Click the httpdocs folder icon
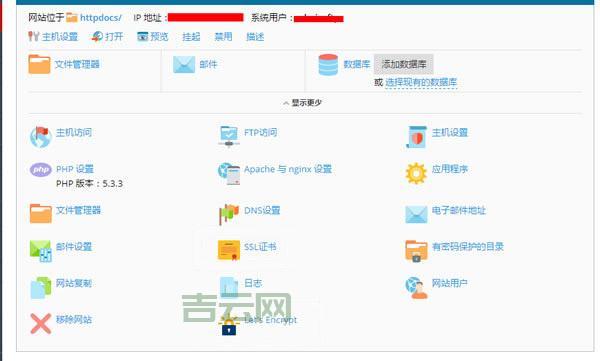 coord(72,17)
